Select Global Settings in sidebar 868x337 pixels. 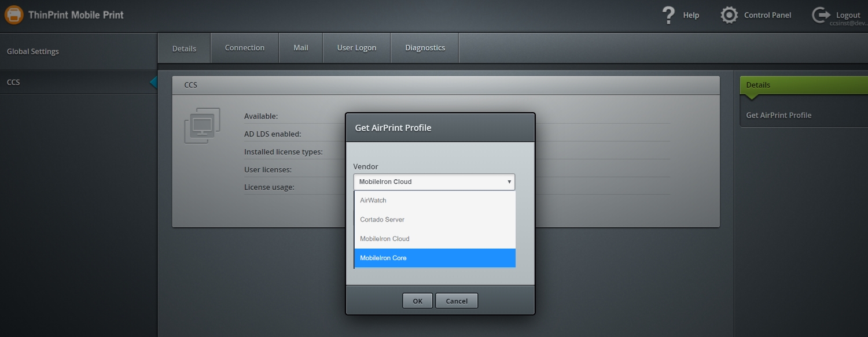(79, 51)
